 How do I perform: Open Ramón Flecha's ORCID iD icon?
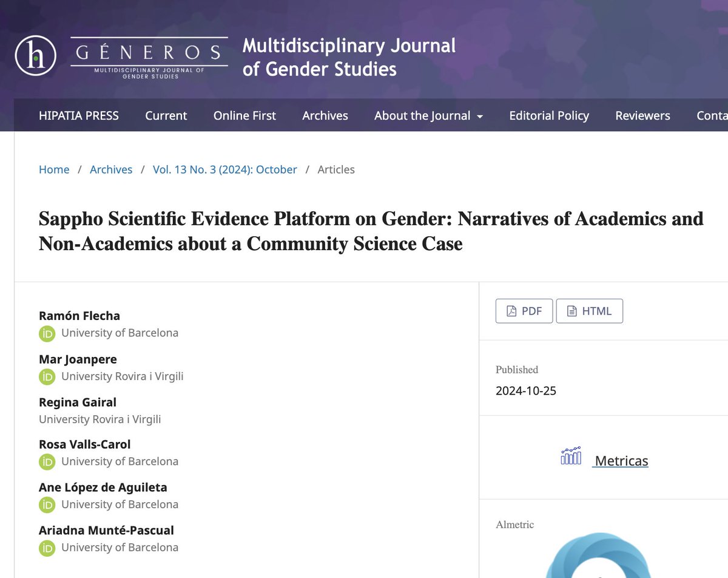(47, 333)
